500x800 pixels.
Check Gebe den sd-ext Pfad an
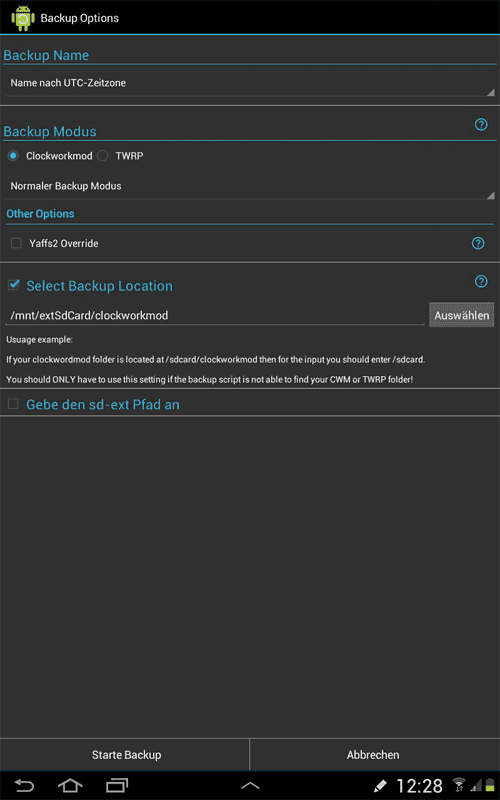pyautogui.click(x=13, y=404)
